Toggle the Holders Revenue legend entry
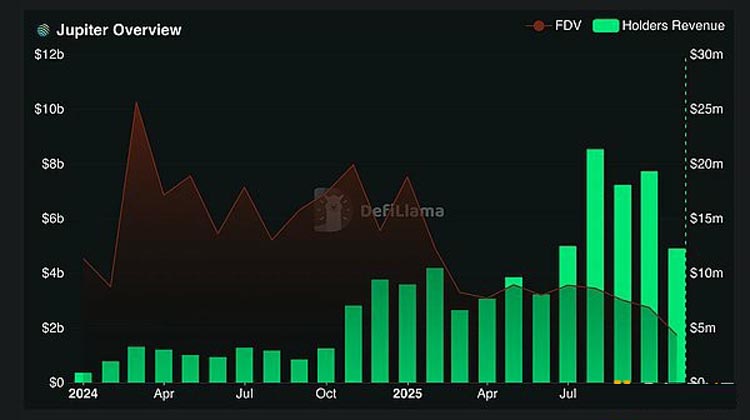750x420 pixels. (x=659, y=26)
